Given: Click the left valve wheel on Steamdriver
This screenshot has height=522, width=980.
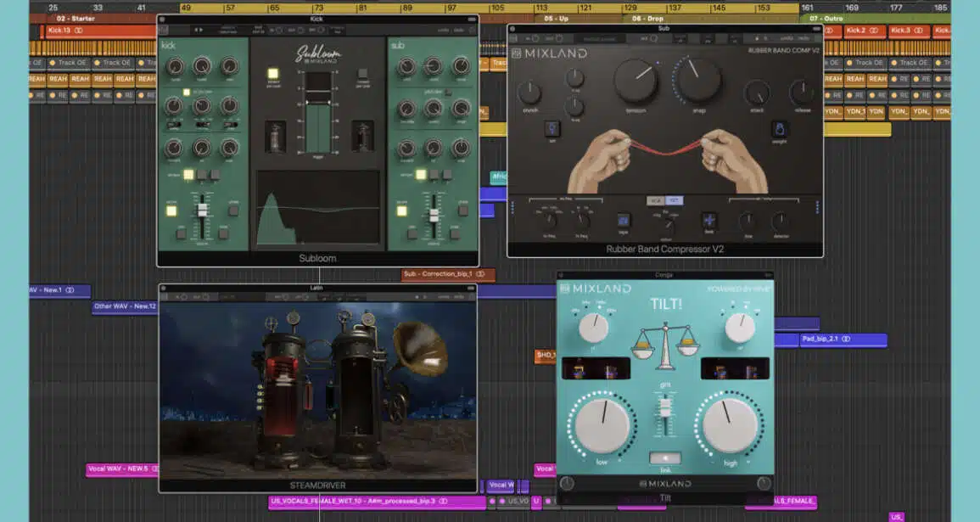Looking at the screenshot, I should (x=272, y=324).
